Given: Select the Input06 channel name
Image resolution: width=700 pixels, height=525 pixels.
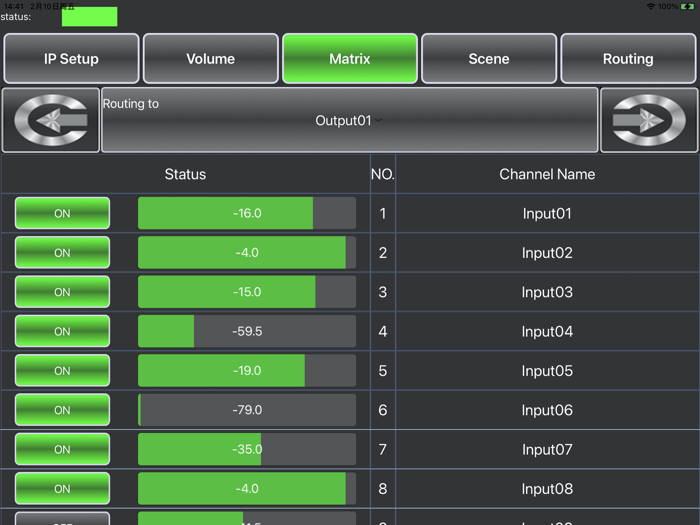Looking at the screenshot, I should click(547, 410).
